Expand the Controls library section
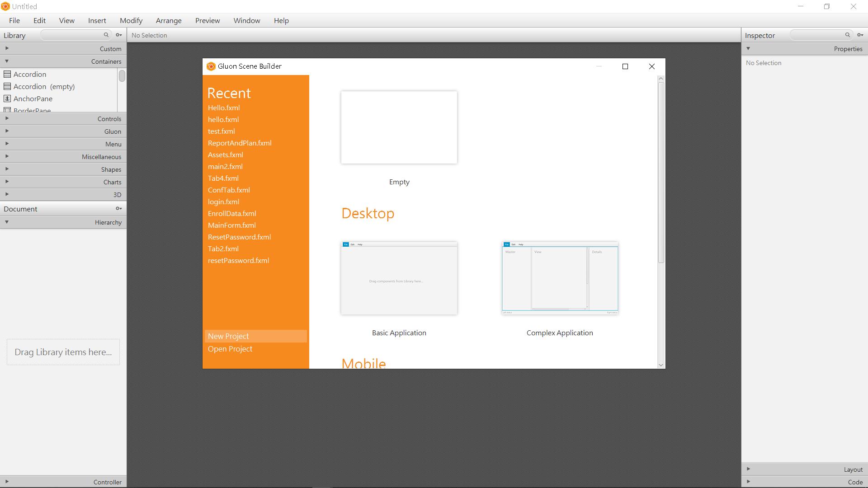 pyautogui.click(x=7, y=118)
